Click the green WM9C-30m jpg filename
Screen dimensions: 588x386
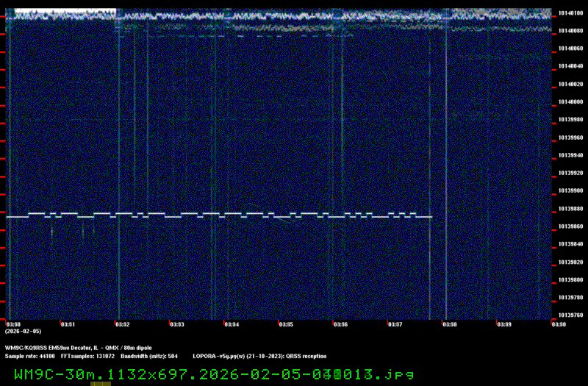tap(214, 374)
